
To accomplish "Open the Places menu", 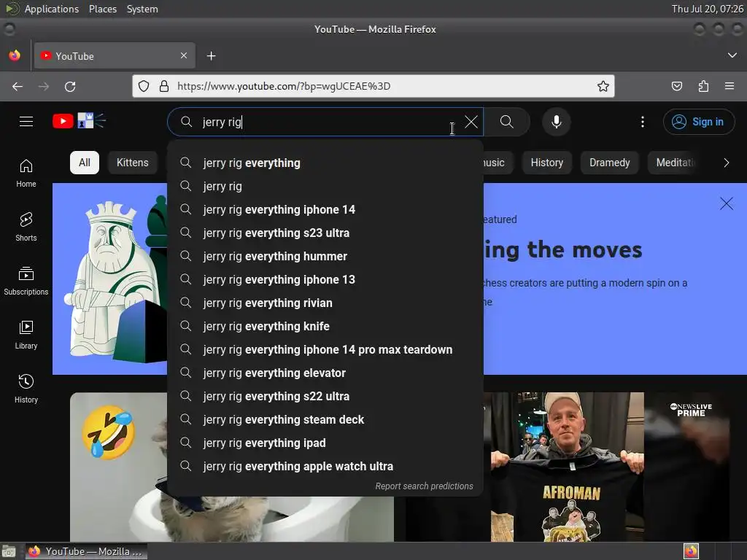I will [103, 9].
